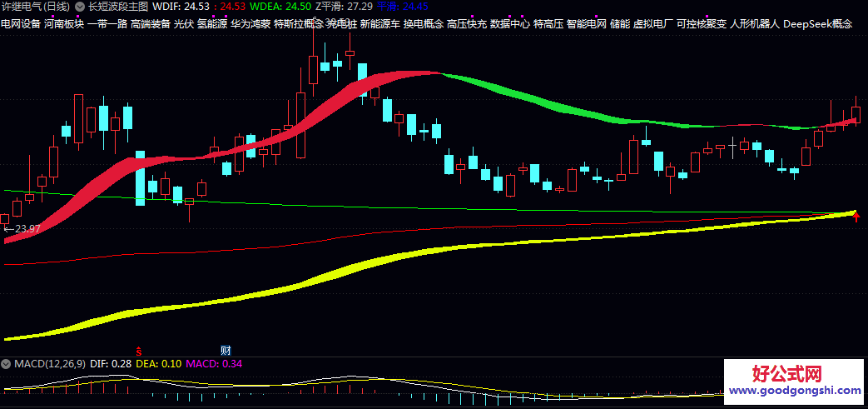Click the 长短波段主图 indicator name
Viewport: 868px width, 409px height.
118,7
